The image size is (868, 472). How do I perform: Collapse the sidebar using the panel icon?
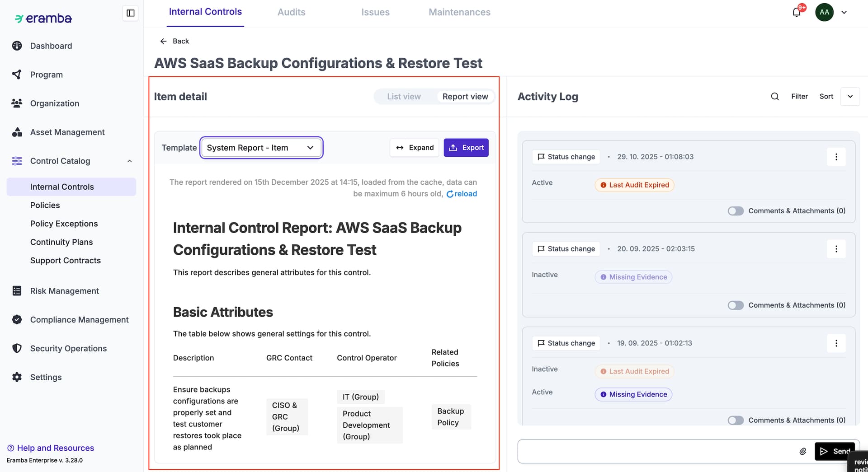(130, 13)
